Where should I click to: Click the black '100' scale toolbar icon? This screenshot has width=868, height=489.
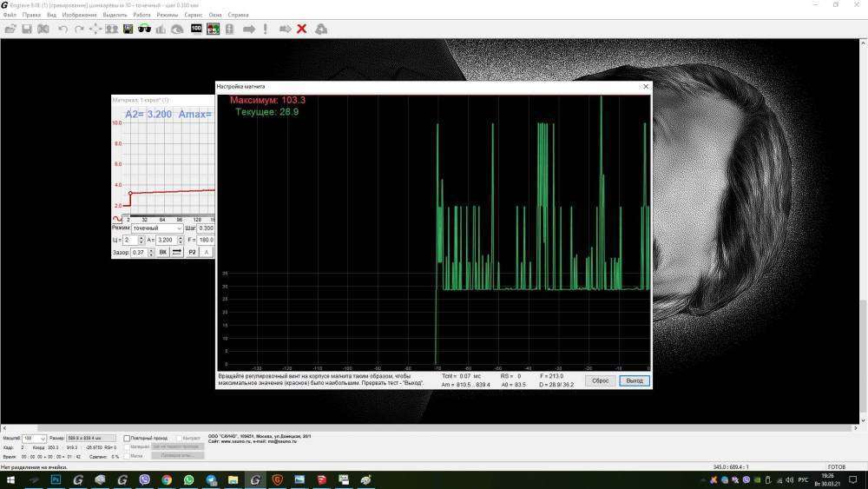(x=196, y=29)
